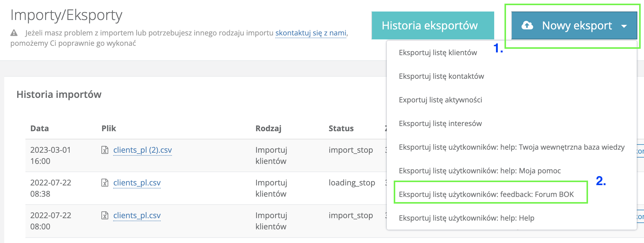Click the cloud upload icon in Nowy eksport
This screenshot has height=243, width=644.
[527, 25]
